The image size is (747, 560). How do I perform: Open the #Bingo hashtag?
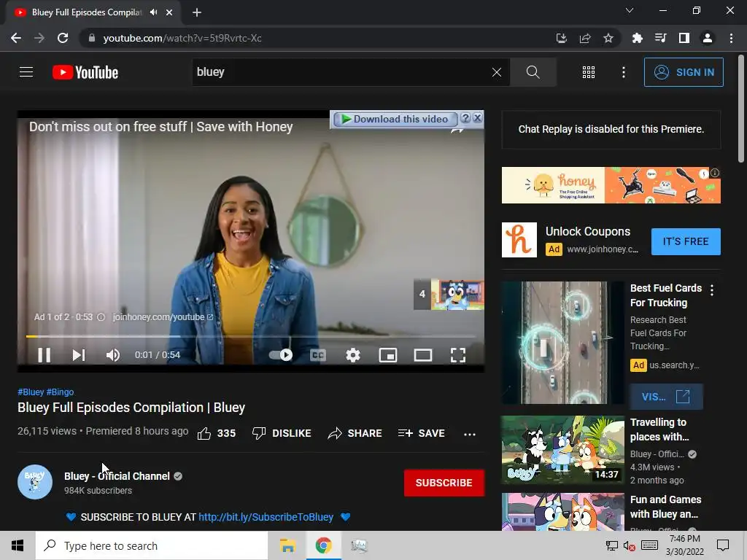(60, 392)
